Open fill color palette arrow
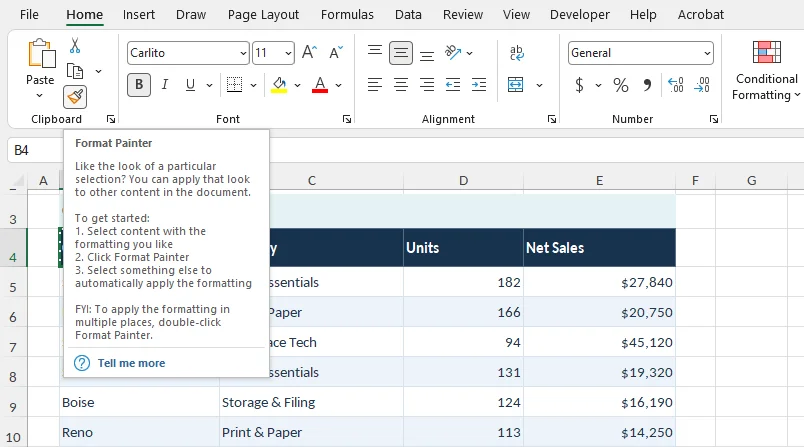804x447 pixels. pyautogui.click(x=297, y=85)
